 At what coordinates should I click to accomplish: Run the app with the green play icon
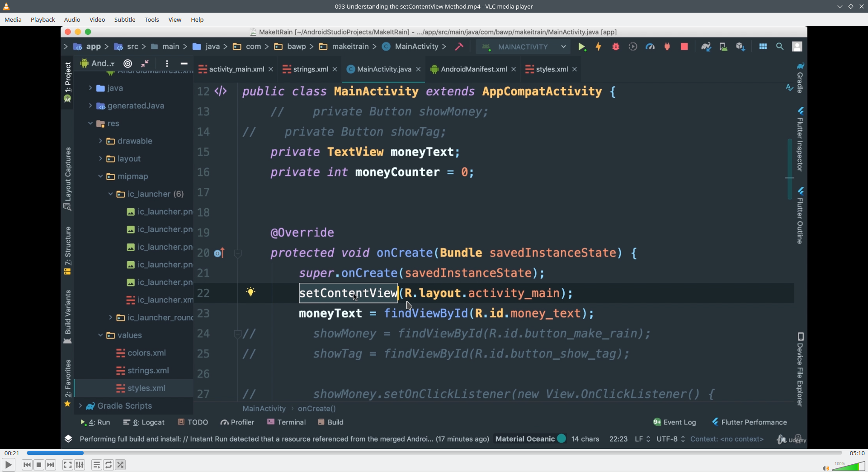582,47
